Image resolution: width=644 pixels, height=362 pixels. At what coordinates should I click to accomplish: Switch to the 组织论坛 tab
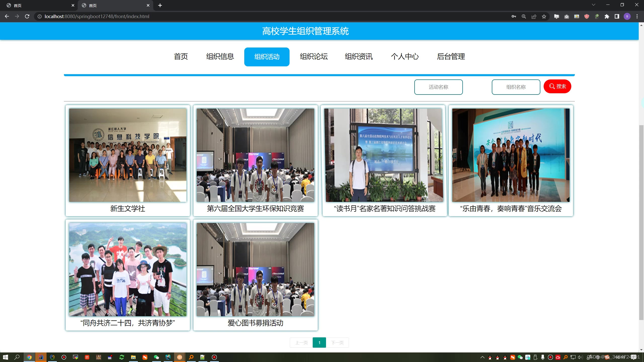tap(314, 57)
